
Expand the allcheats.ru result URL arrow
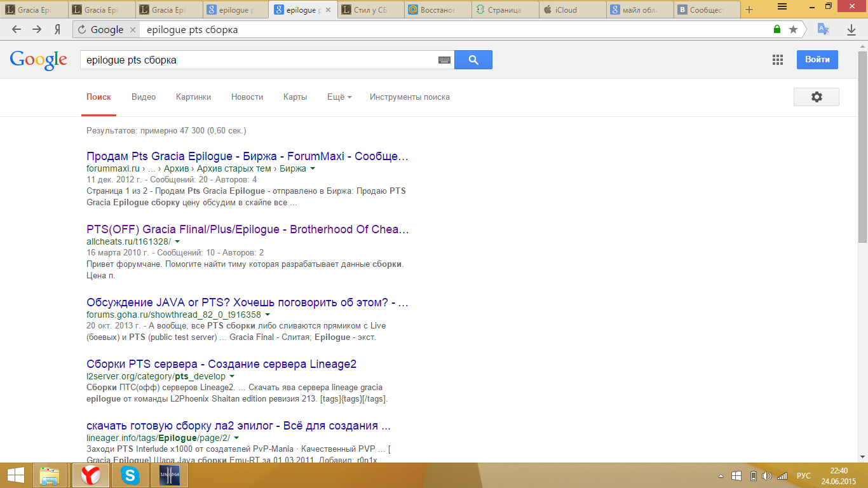(177, 242)
